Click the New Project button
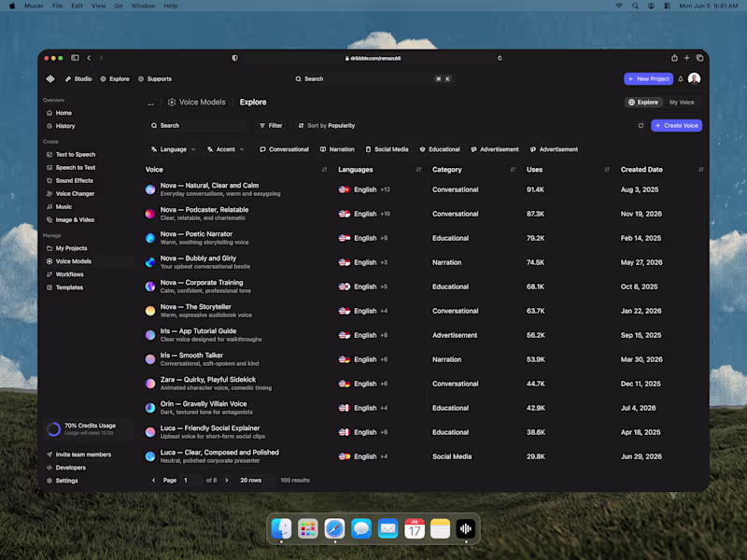747x560 pixels. pos(648,79)
